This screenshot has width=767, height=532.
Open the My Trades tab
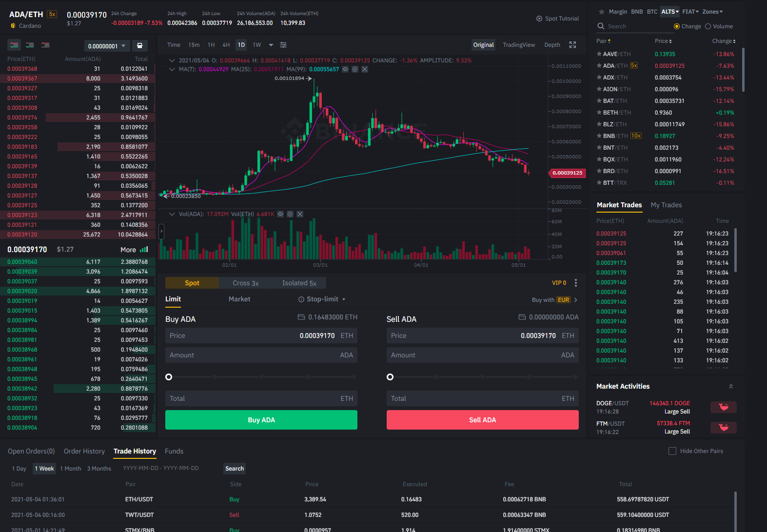(x=666, y=205)
